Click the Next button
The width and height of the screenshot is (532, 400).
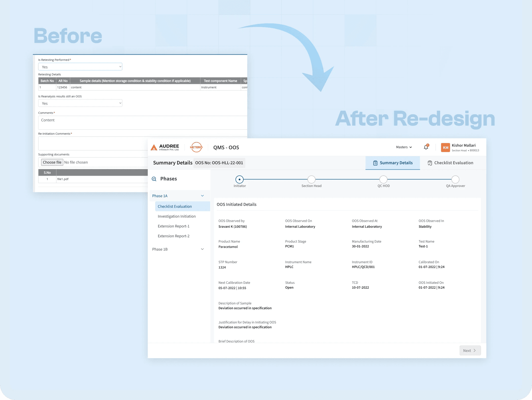pos(470,350)
